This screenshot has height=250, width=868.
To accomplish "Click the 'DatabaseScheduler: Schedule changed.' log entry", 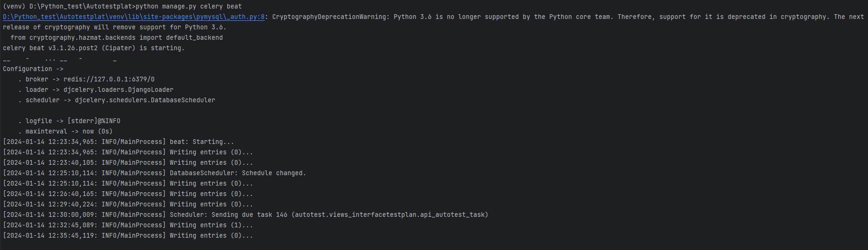I will 238,173.
